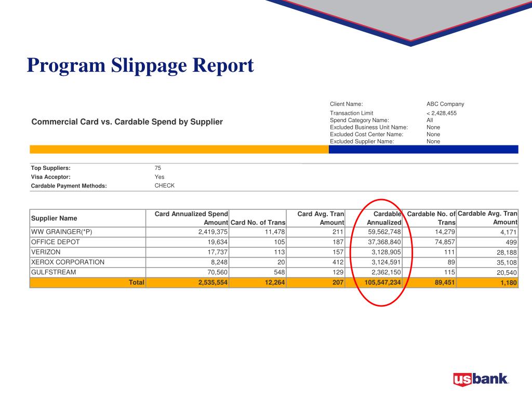532x399 pixels.
Task: Click the Excluded Cost Center Name label
Action: [x=366, y=135]
